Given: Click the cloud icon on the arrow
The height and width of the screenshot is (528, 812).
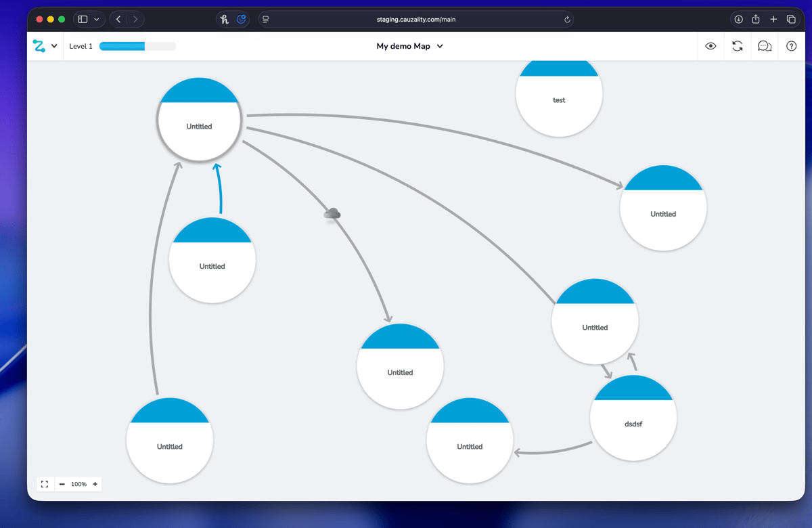Looking at the screenshot, I should click(x=332, y=214).
